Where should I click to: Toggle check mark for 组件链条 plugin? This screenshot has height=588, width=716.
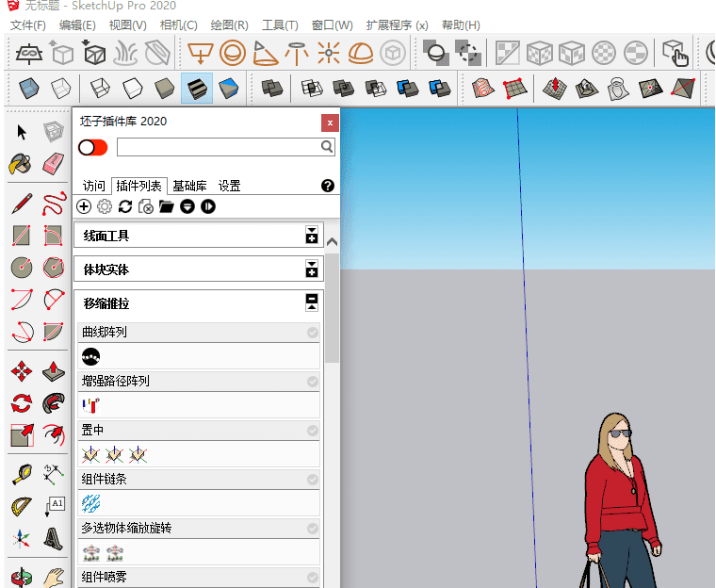pos(313,480)
